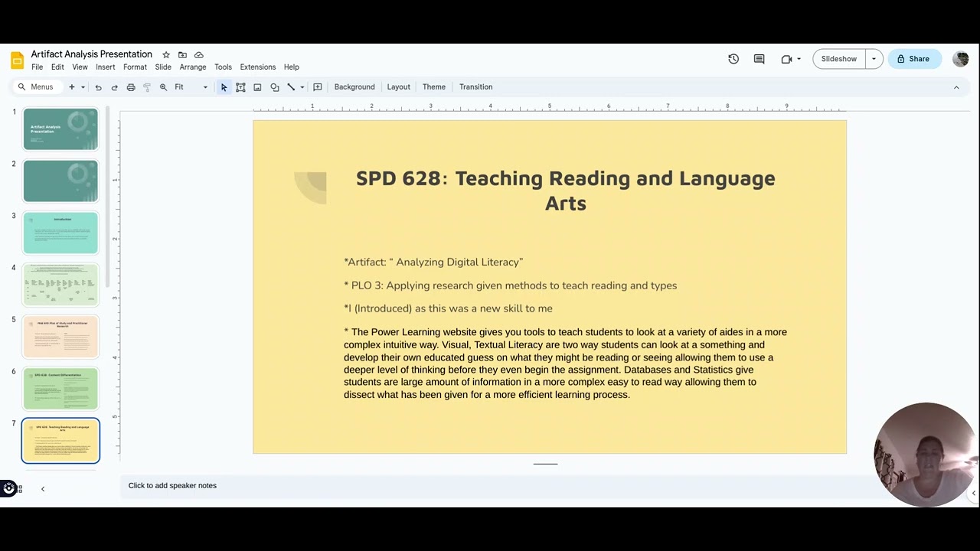
Task: Select the paint format tool
Action: (147, 87)
